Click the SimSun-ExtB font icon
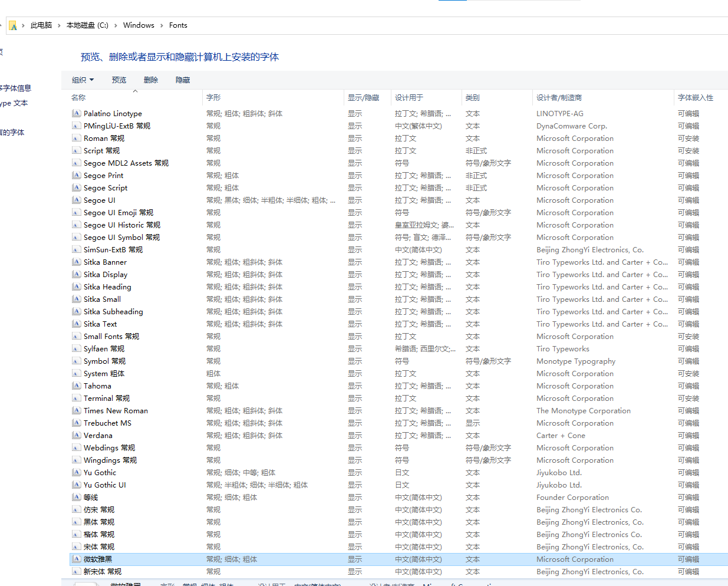The image size is (728, 586). click(x=77, y=249)
